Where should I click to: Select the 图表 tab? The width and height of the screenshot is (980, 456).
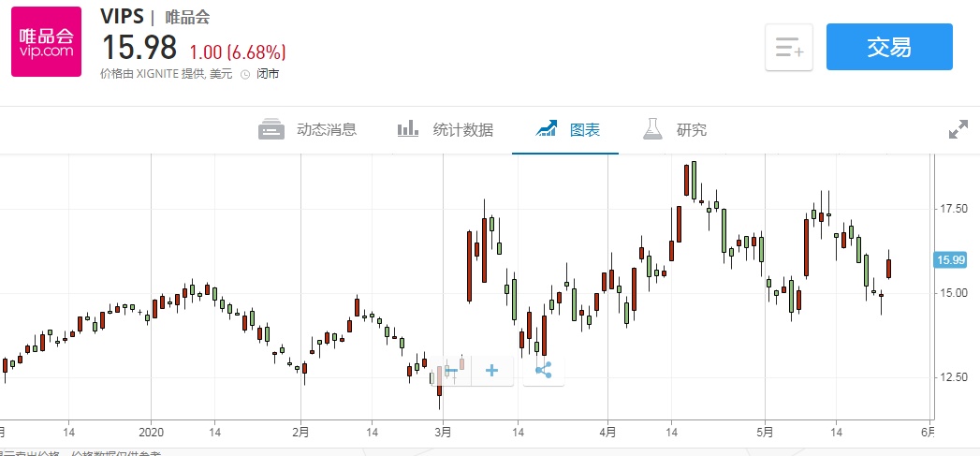(x=585, y=130)
